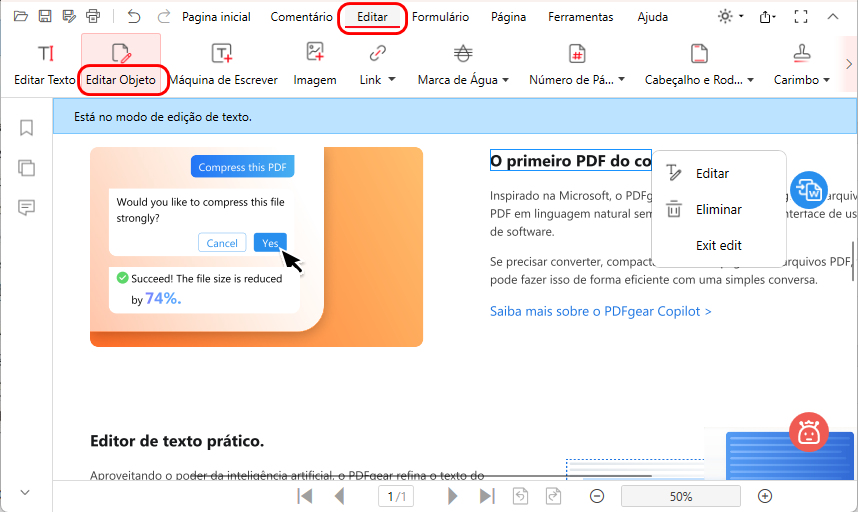Undo the last action

134,16
